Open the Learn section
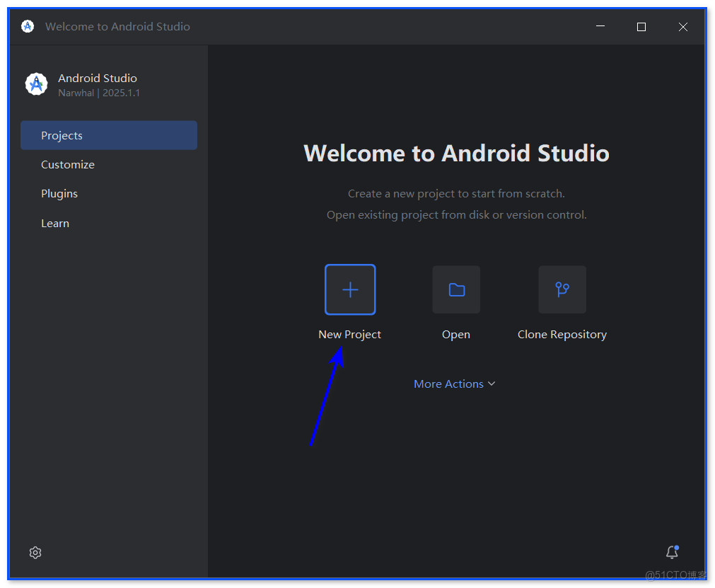 (54, 223)
